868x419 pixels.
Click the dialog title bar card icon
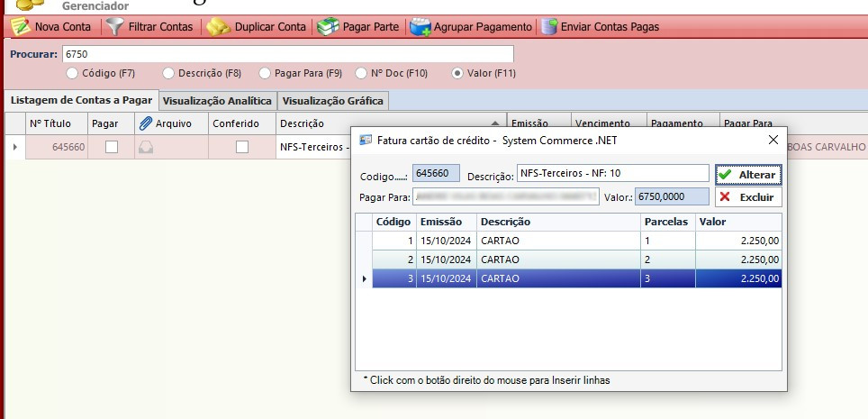coord(366,141)
